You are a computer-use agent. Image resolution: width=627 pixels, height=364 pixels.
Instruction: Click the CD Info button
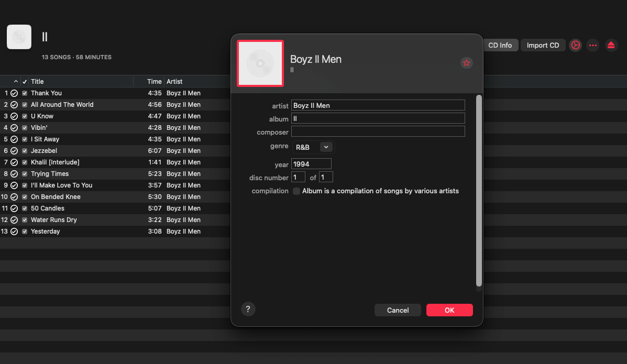[x=500, y=45]
